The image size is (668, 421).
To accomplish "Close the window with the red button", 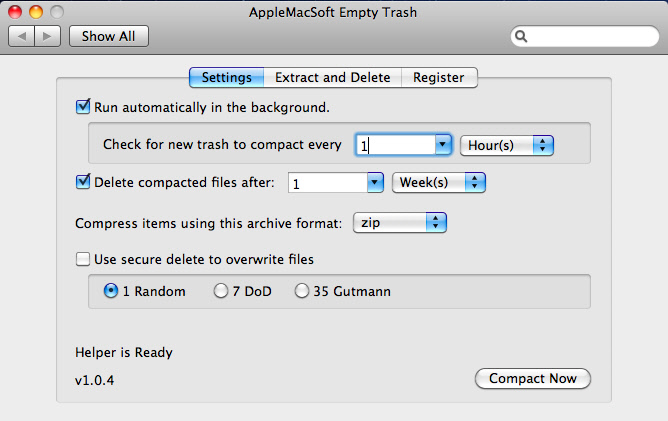I will pyautogui.click(x=15, y=12).
